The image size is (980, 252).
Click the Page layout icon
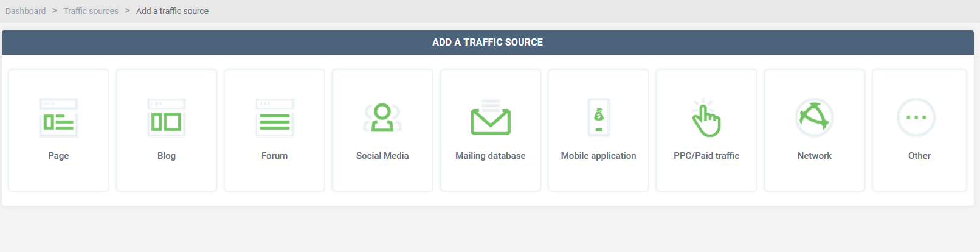tap(58, 117)
